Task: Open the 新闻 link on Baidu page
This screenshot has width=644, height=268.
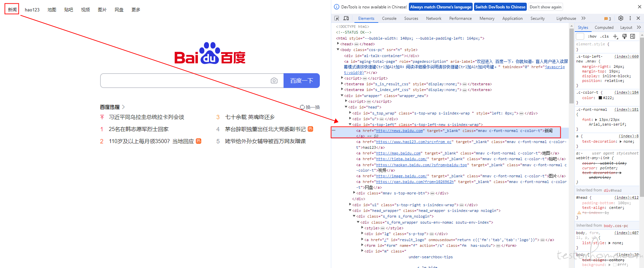Action: (x=12, y=10)
